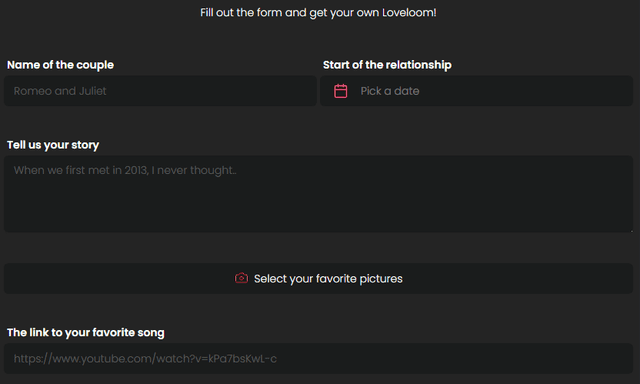
Task: Click the YouTube URL placeholder text
Action: [145, 359]
